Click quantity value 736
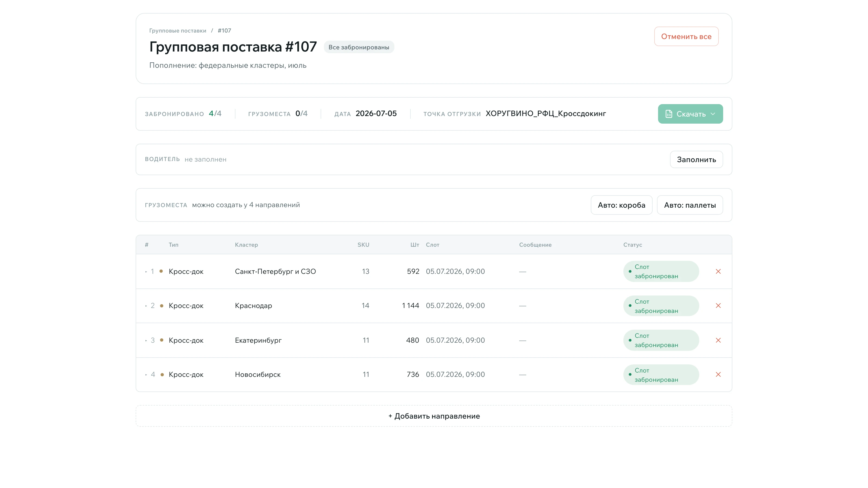The width and height of the screenshot is (868, 488). pos(413,374)
